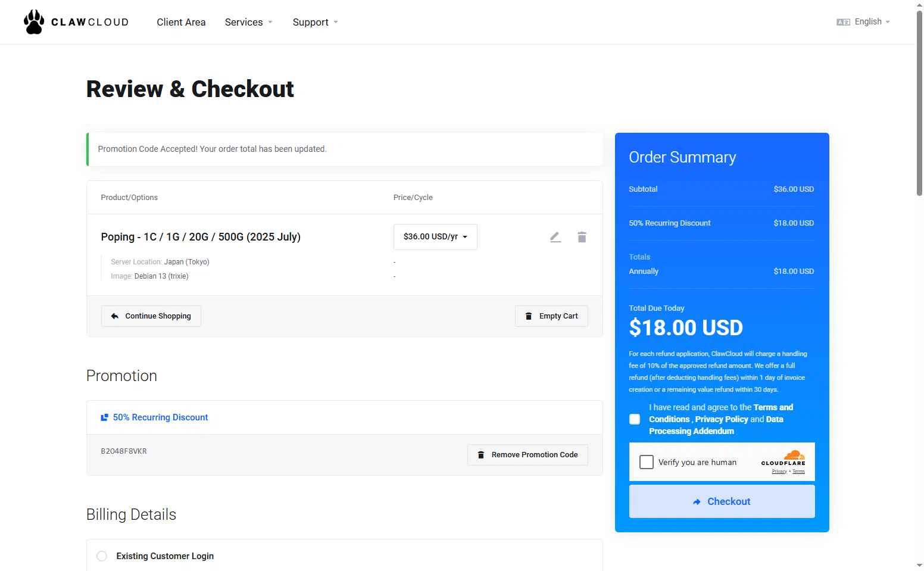924x571 pixels.
Task: Click the trash icon to remove Poping product
Action: [582, 237]
